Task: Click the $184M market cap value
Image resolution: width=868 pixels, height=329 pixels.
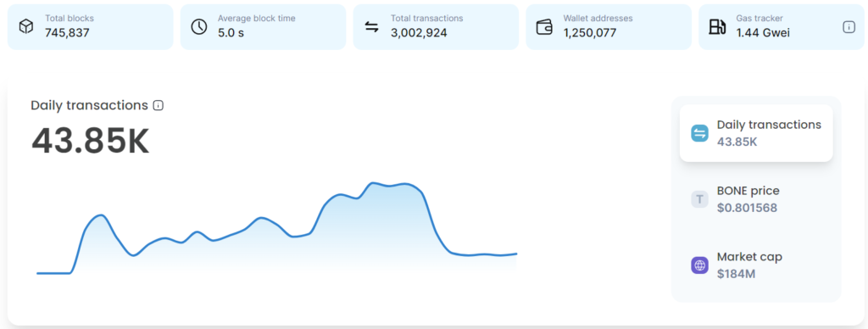Action: tap(737, 274)
